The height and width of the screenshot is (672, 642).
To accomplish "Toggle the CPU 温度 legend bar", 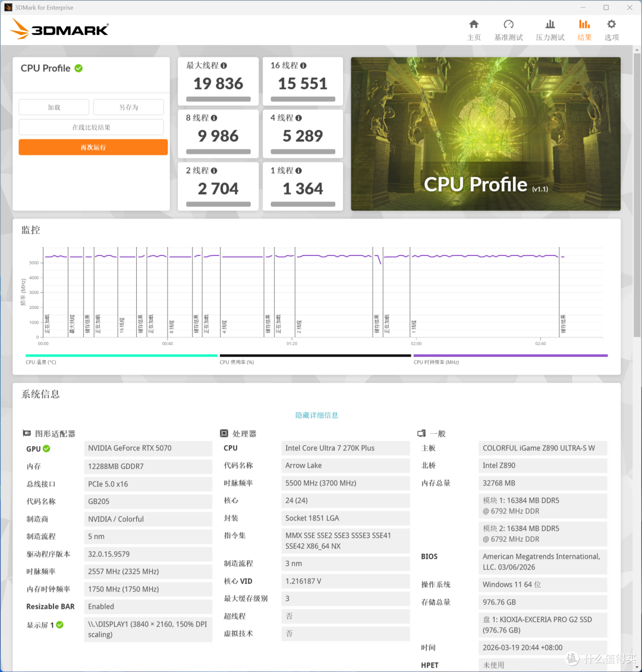I will click(x=121, y=355).
